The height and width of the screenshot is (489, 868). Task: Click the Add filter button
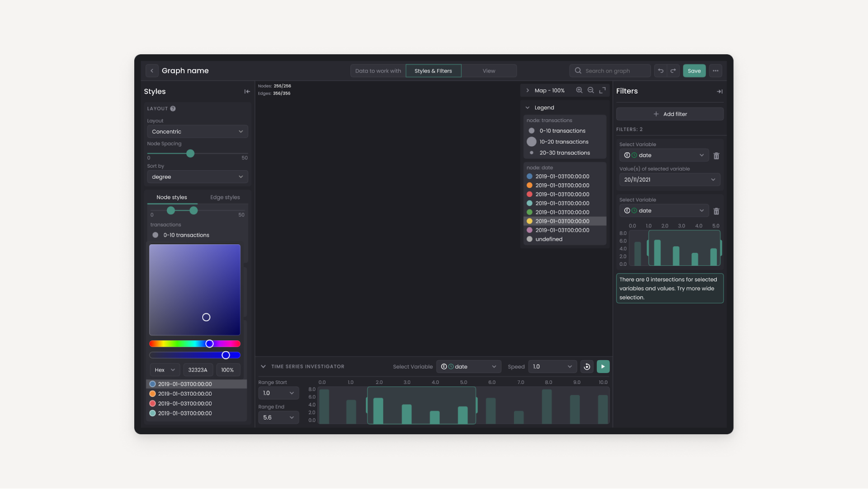pyautogui.click(x=670, y=114)
